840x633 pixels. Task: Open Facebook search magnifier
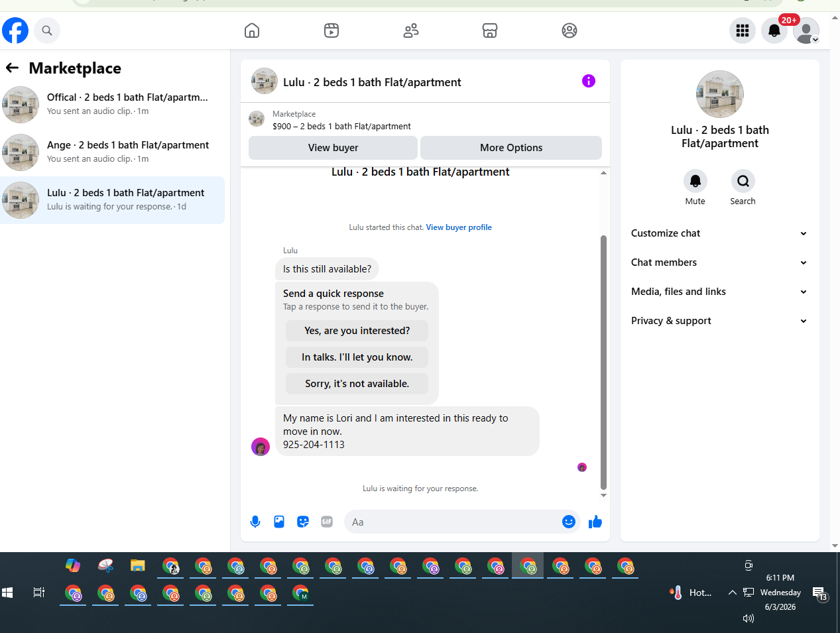pos(47,30)
